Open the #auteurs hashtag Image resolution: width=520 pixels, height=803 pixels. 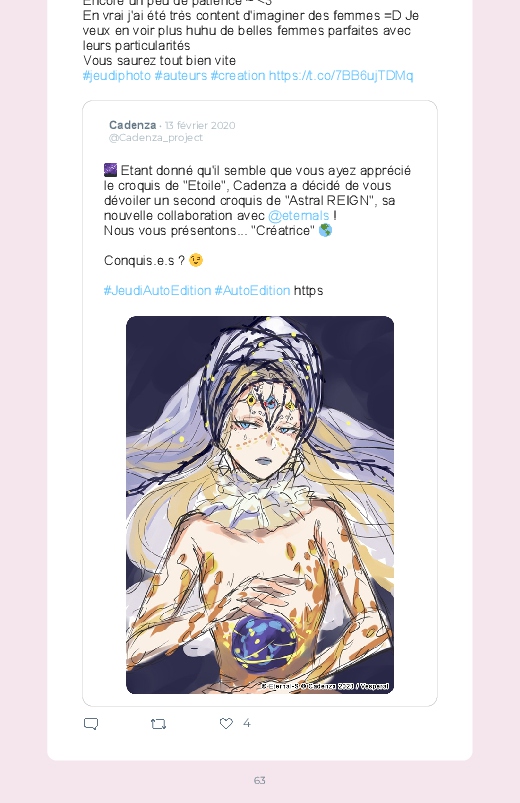click(x=181, y=76)
